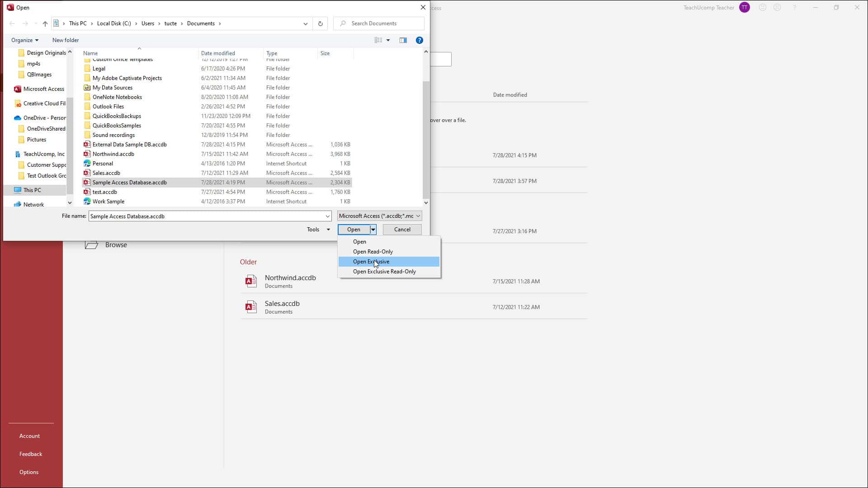Click the TeachUcomp, Inc building icon
868x488 pixels.
pos(18,154)
